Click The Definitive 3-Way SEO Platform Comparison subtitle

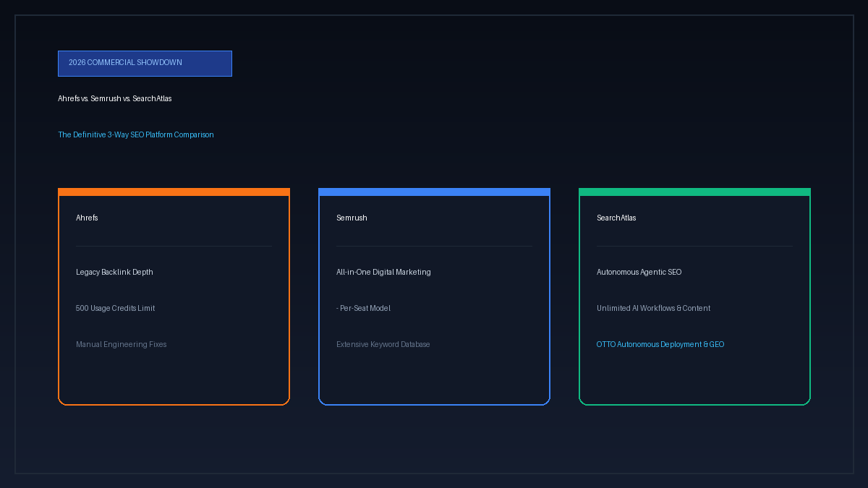click(136, 134)
